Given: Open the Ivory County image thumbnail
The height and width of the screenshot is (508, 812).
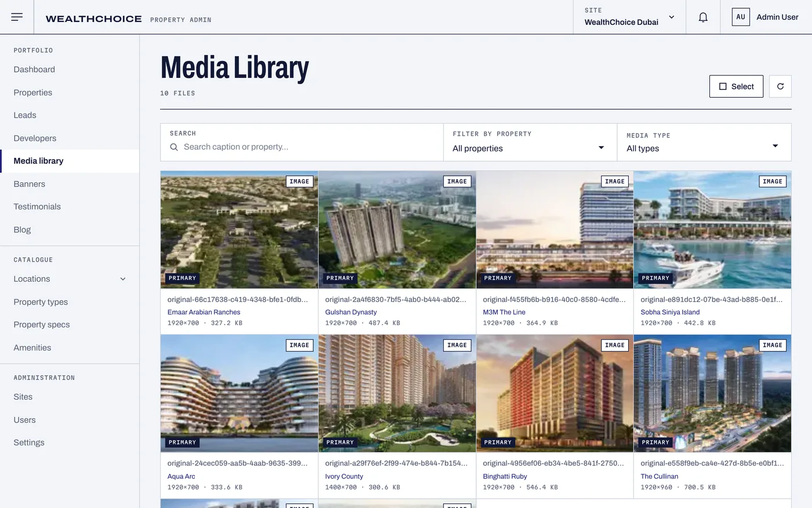Looking at the screenshot, I should (397, 394).
